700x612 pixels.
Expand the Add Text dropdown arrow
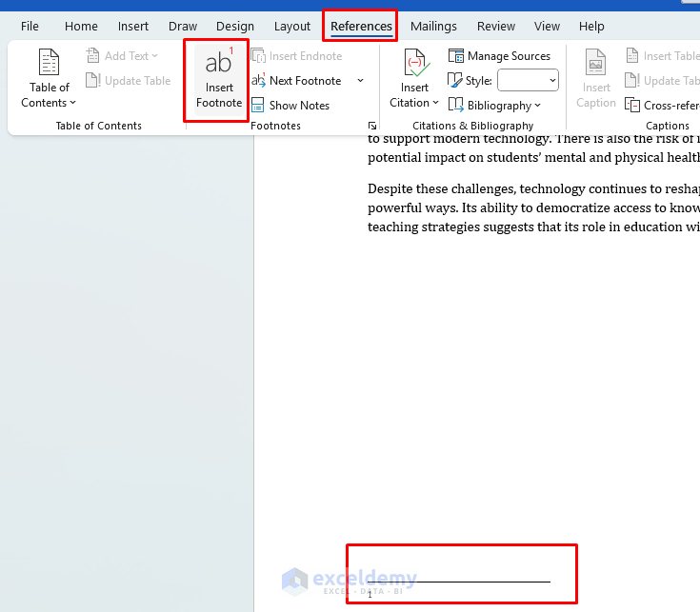point(154,56)
